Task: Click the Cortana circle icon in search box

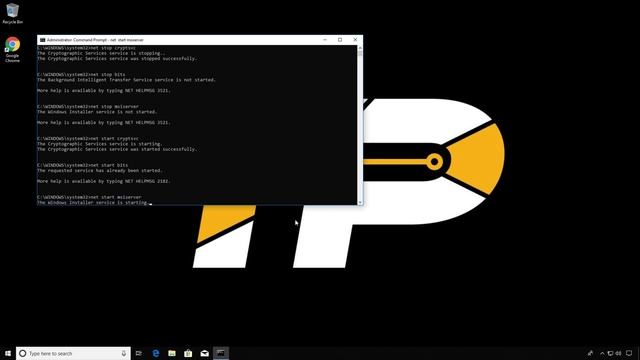Action: coord(23,353)
